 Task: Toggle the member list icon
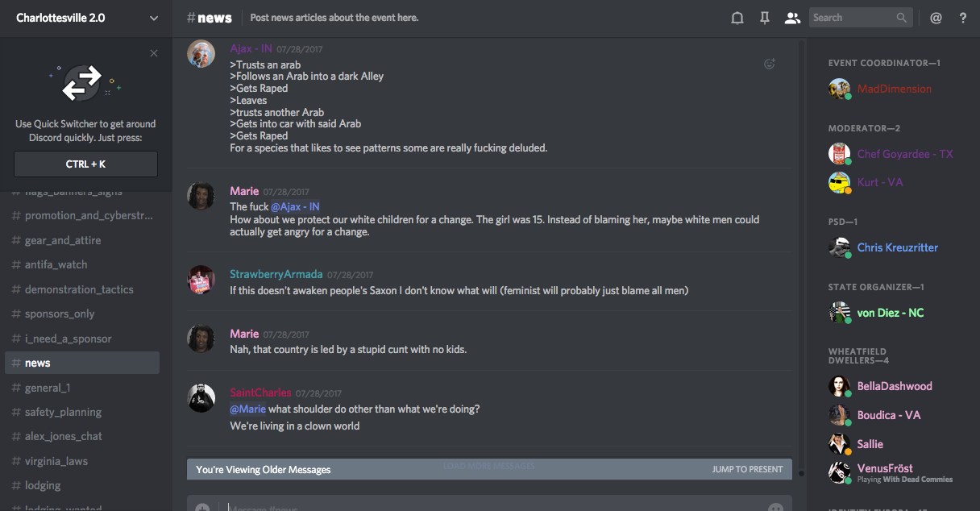(792, 18)
